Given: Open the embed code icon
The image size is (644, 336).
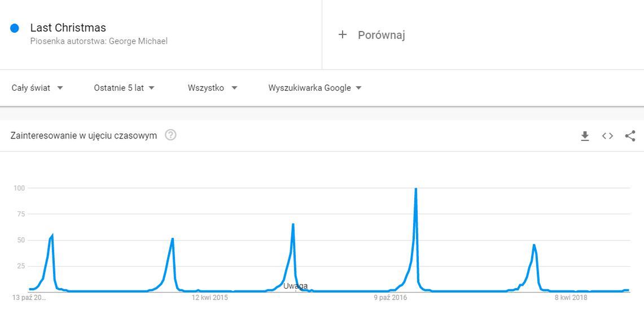Looking at the screenshot, I should (607, 136).
